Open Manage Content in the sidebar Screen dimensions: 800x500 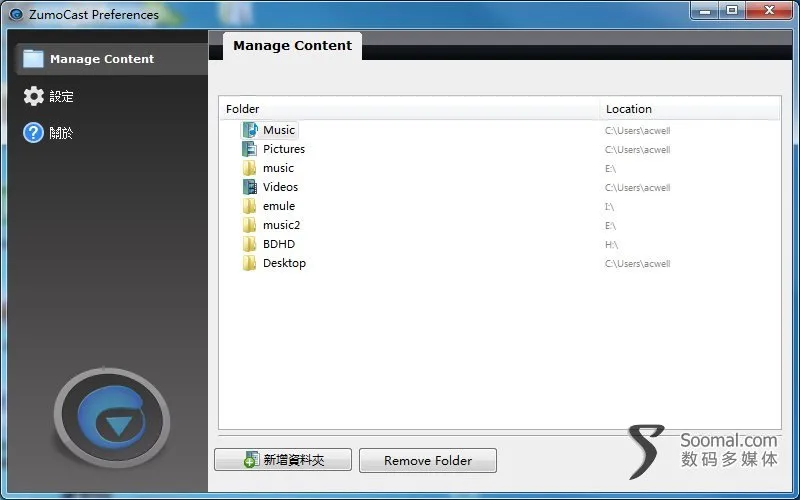[111, 59]
